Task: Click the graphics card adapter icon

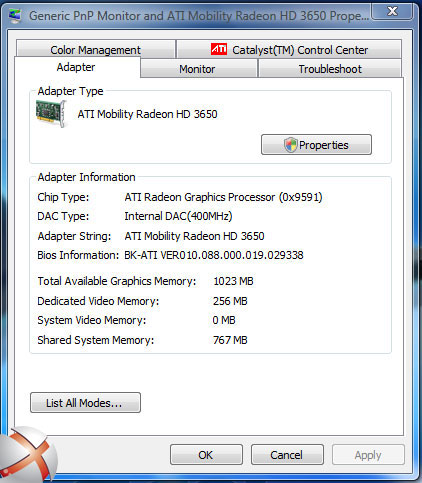Action: [51, 114]
